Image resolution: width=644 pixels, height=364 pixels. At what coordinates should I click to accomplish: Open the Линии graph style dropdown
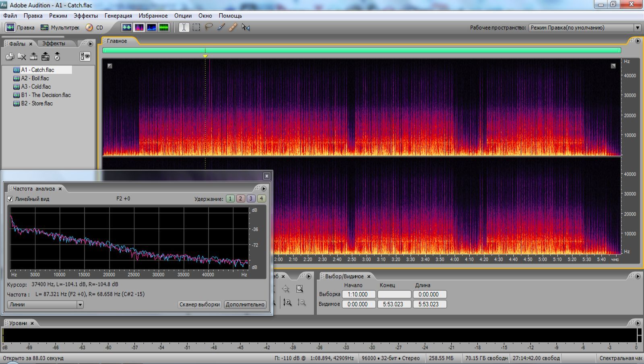pyautogui.click(x=80, y=305)
